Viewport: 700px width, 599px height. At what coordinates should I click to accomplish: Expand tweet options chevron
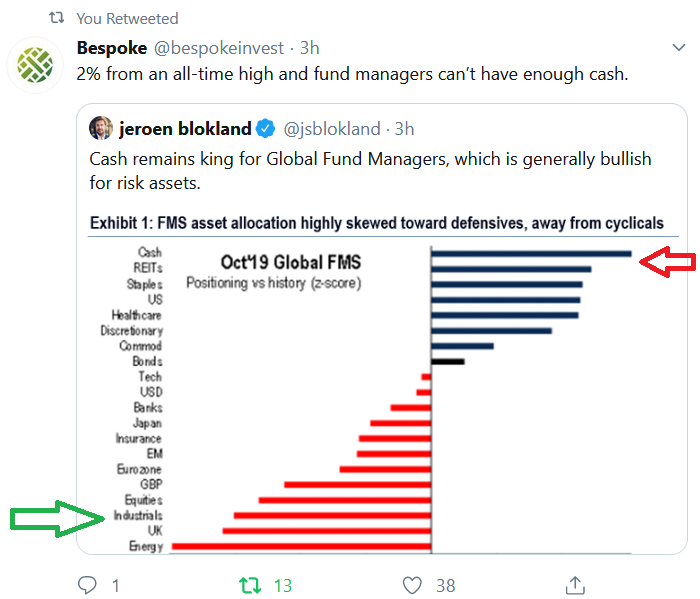(679, 47)
